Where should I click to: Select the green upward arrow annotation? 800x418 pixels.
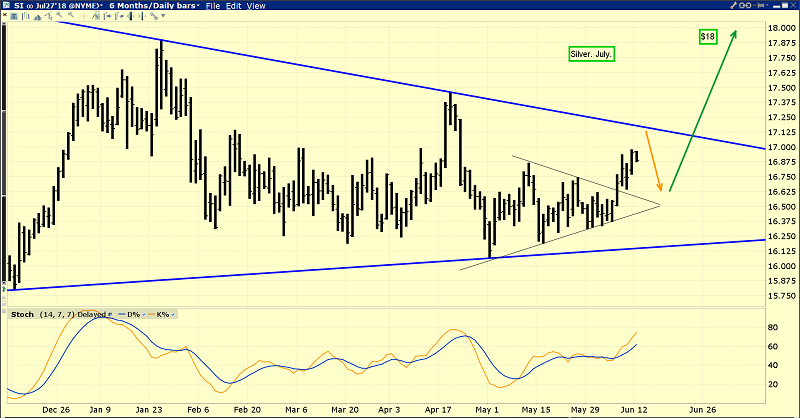click(704, 110)
